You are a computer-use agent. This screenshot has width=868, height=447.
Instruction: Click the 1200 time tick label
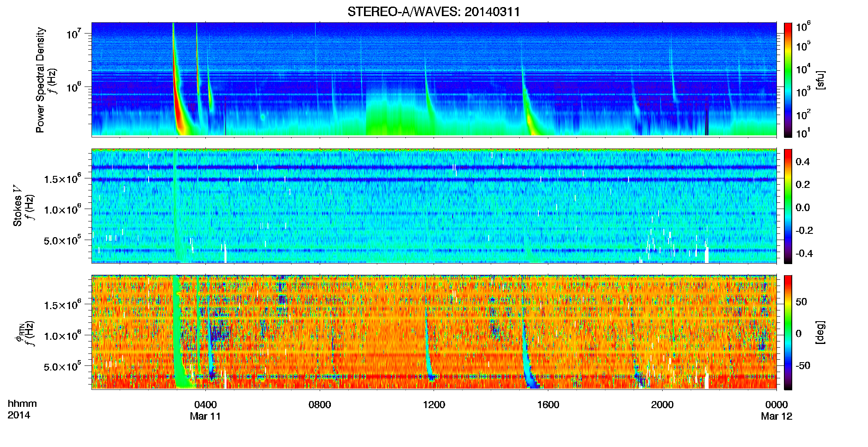pyautogui.click(x=434, y=404)
